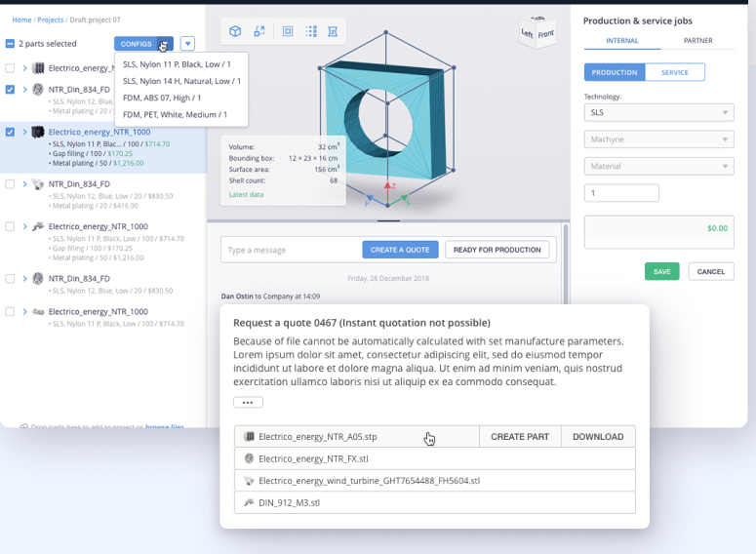The image size is (756, 554).
Task: Click the framed-square fit view icon
Action: click(288, 31)
